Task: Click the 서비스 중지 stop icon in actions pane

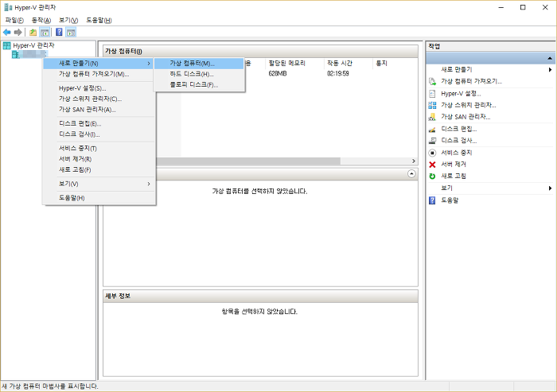Action: [432, 153]
